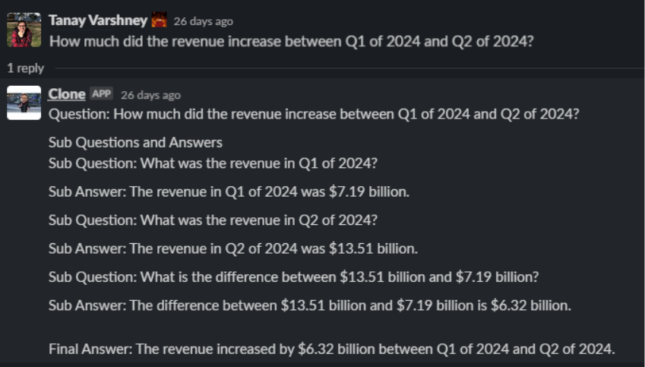Image resolution: width=645 pixels, height=367 pixels.
Task: Click the Tanay Varshney sender name
Action: pyautogui.click(x=98, y=21)
